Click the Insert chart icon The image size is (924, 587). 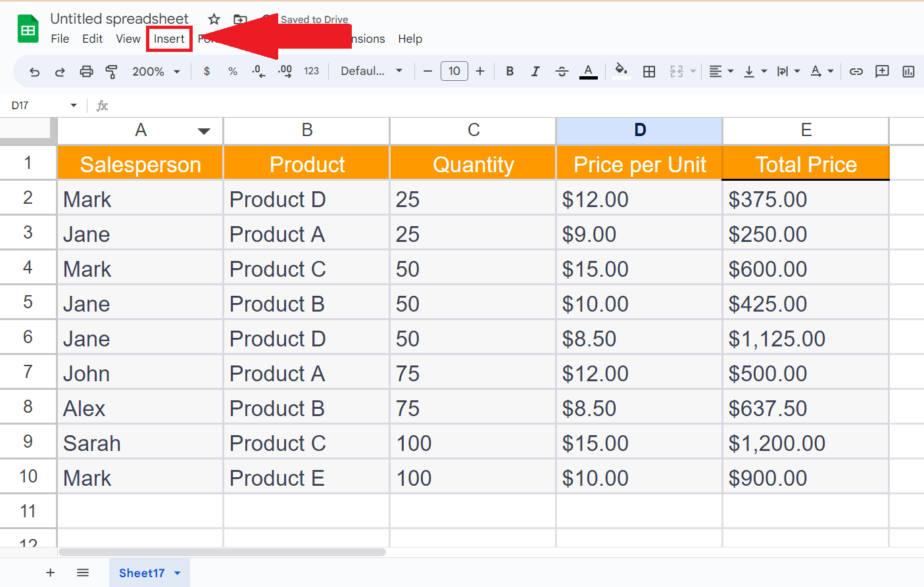pyautogui.click(x=909, y=72)
